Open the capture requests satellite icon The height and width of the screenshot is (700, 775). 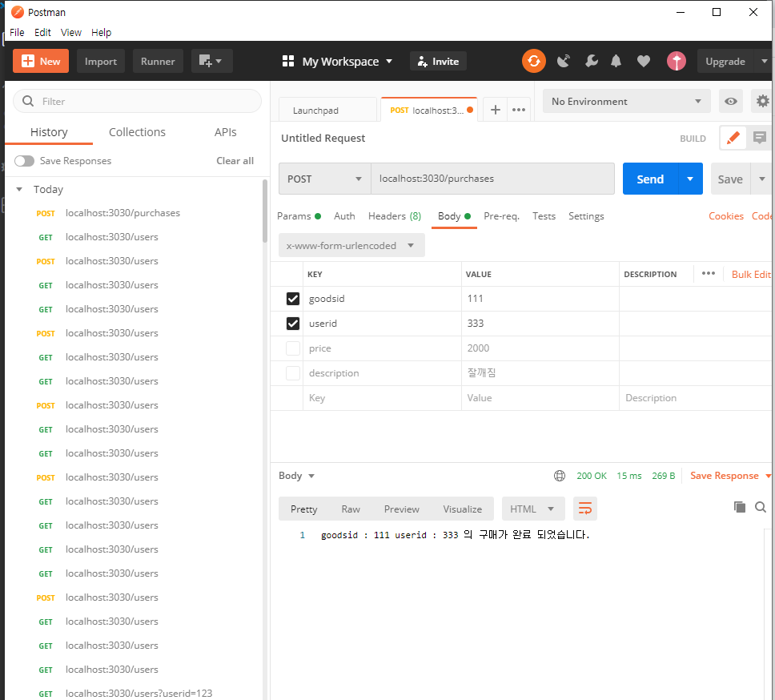tap(564, 62)
